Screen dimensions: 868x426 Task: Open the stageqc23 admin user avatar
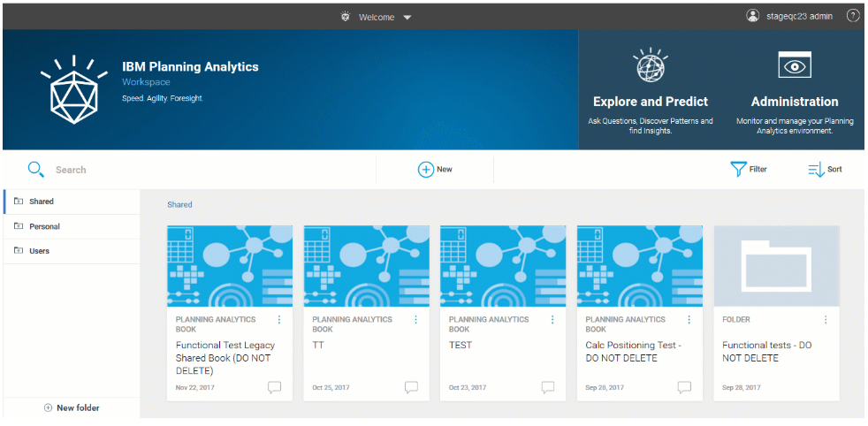(752, 16)
